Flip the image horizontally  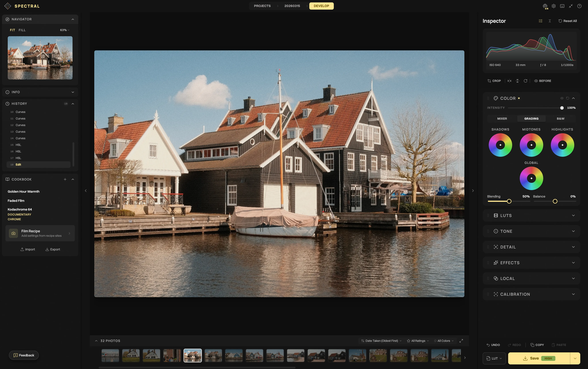click(509, 81)
